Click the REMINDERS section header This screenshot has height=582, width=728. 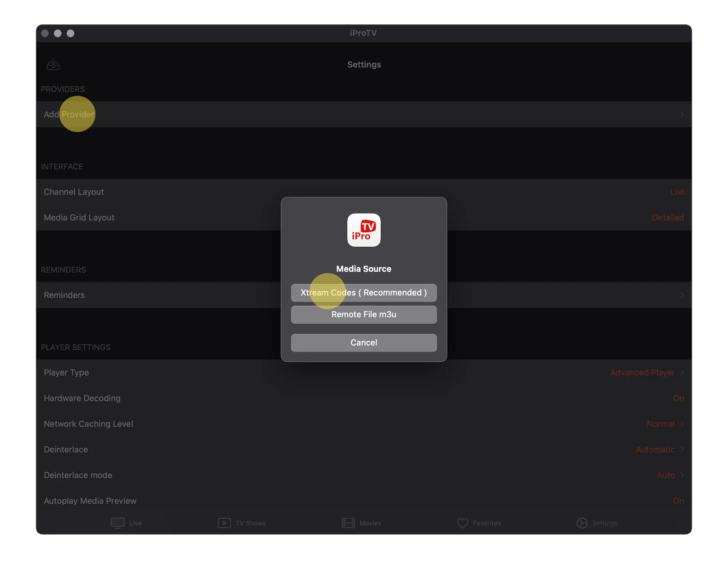(x=63, y=270)
